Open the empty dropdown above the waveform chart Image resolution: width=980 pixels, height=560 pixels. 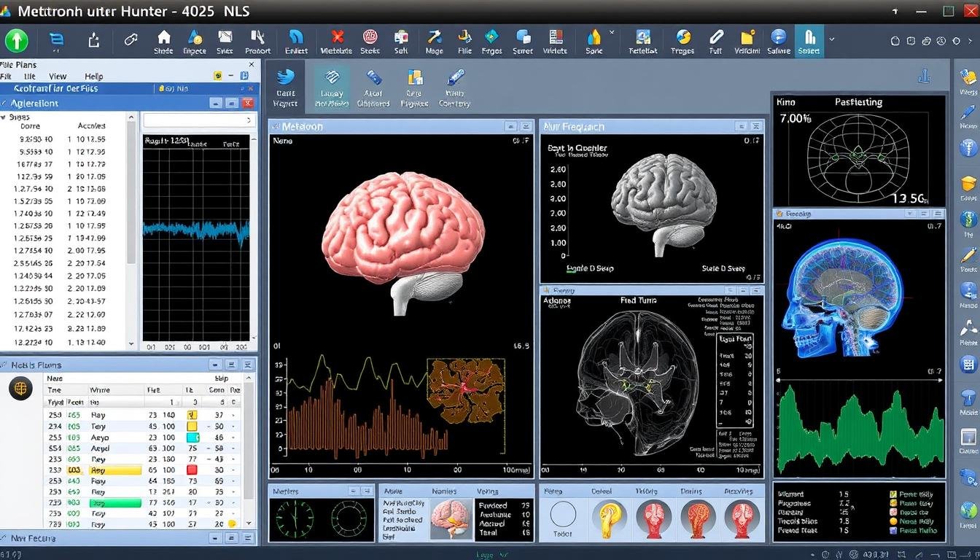198,120
